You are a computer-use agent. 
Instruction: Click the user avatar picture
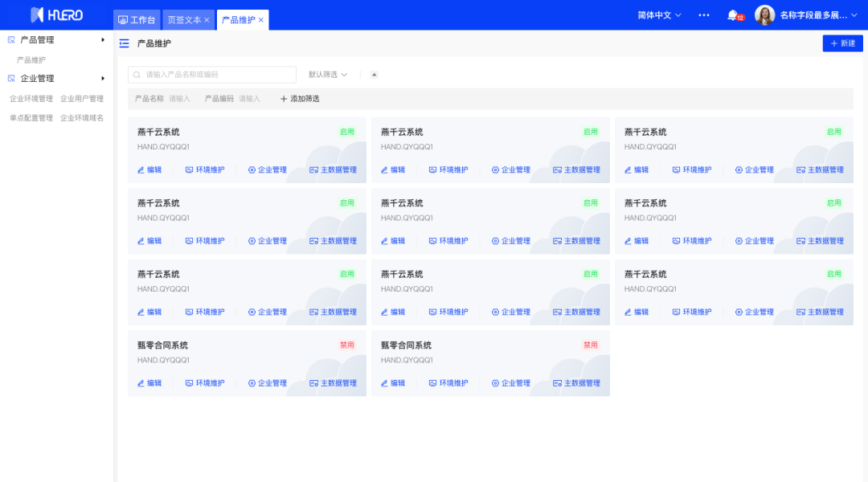[764, 15]
